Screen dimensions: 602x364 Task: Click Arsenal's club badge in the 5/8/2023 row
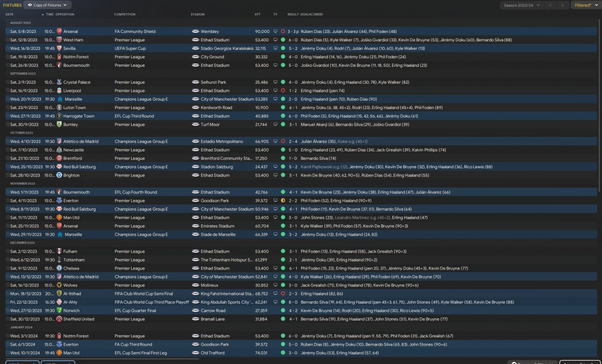point(59,32)
